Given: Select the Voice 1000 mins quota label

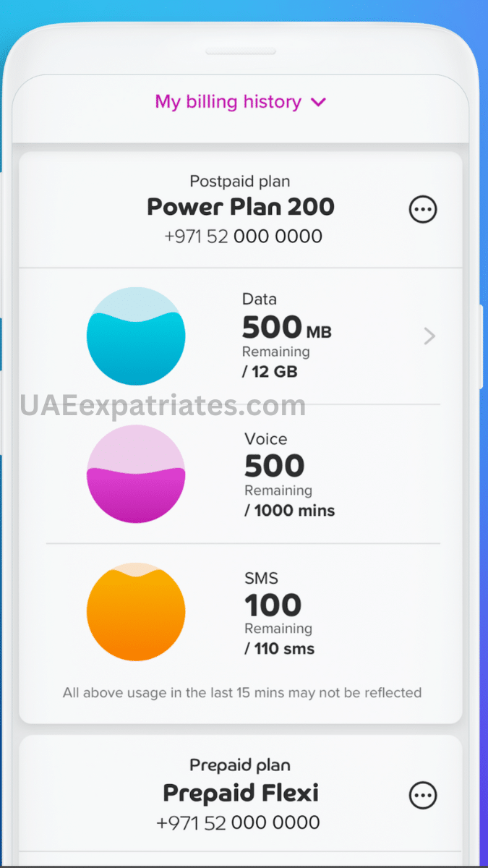Looking at the screenshot, I should [288, 510].
